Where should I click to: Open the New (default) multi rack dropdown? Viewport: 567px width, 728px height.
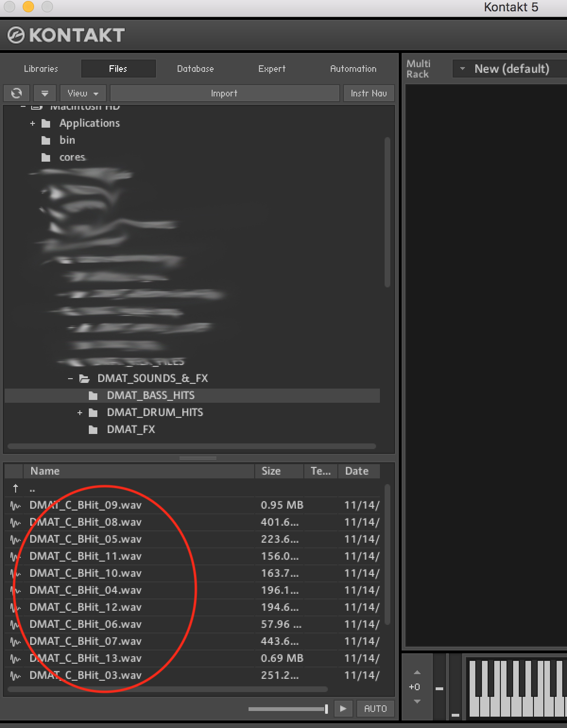click(x=510, y=69)
